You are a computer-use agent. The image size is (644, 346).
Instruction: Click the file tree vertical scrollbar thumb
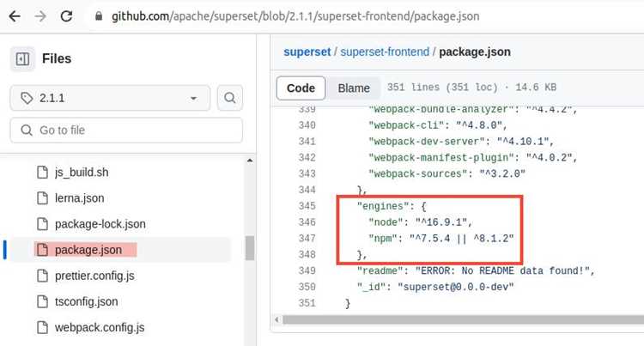coord(250,248)
